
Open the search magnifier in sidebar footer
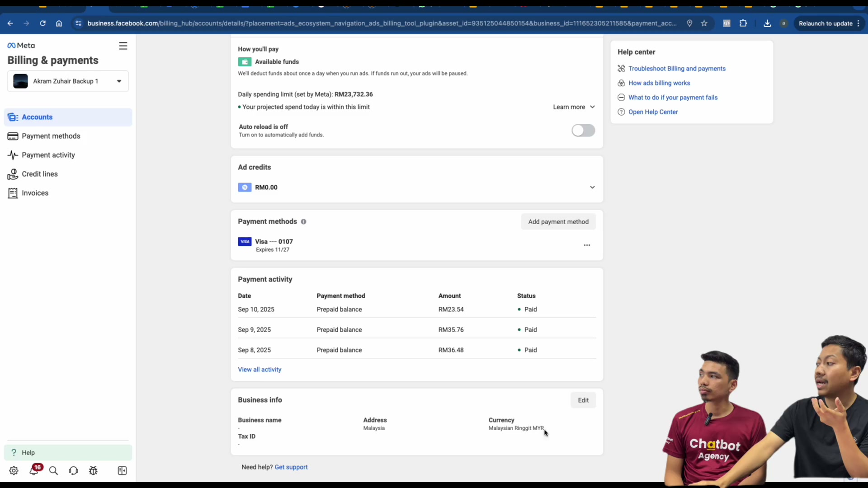53,471
